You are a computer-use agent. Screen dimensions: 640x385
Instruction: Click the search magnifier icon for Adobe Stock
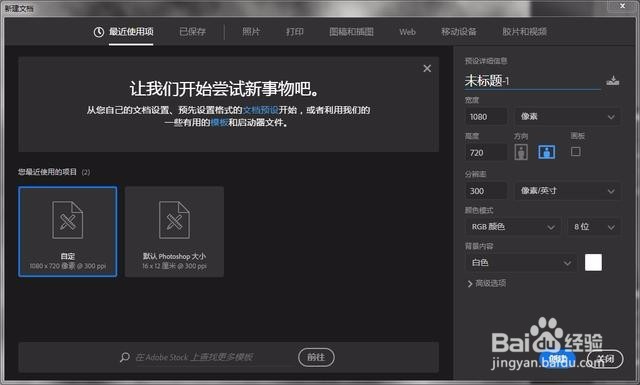click(x=125, y=357)
